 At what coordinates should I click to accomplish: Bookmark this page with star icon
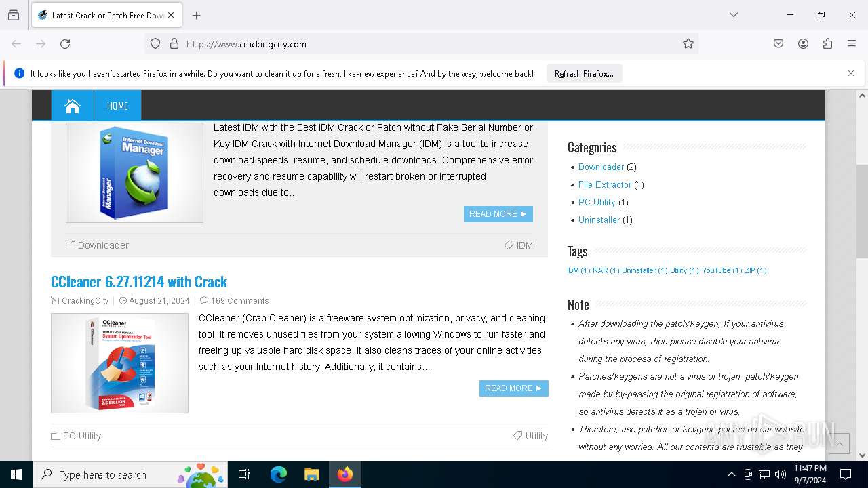(688, 44)
